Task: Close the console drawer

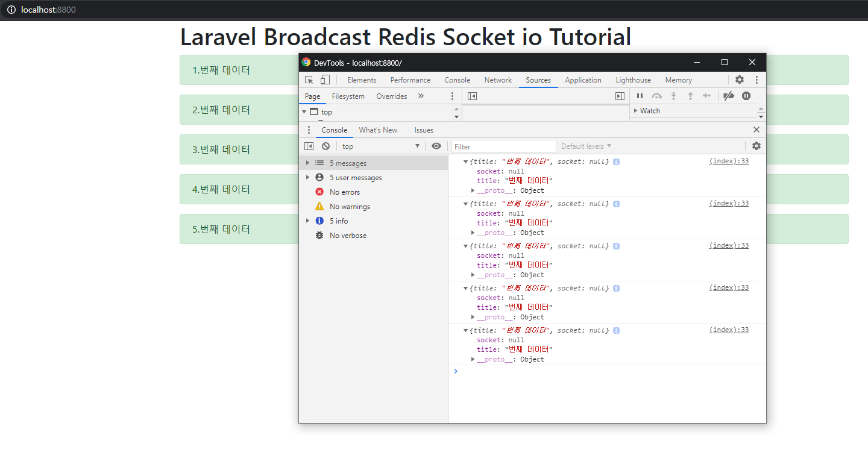Action: (x=756, y=130)
